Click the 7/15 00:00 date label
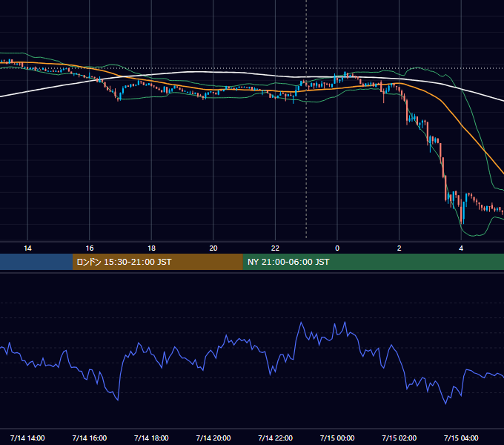504x445 pixels. [x=337, y=438]
